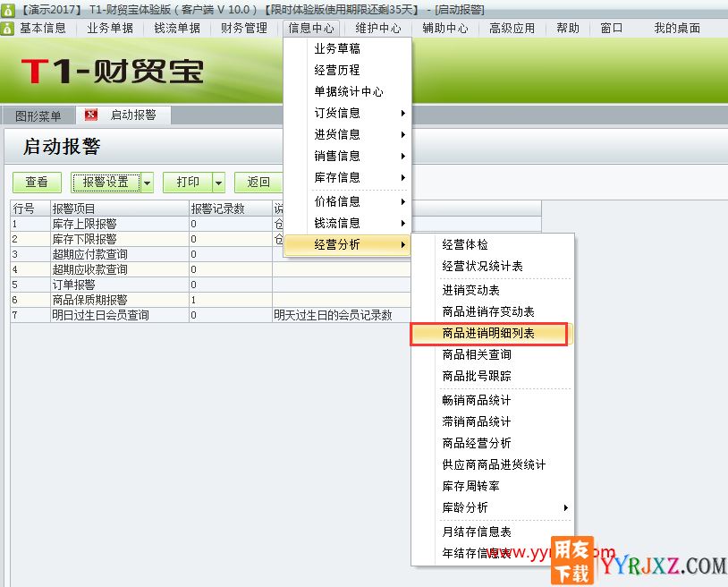Open the 财务管理 menu
Viewport: 728px width, 587px height.
pyautogui.click(x=244, y=29)
